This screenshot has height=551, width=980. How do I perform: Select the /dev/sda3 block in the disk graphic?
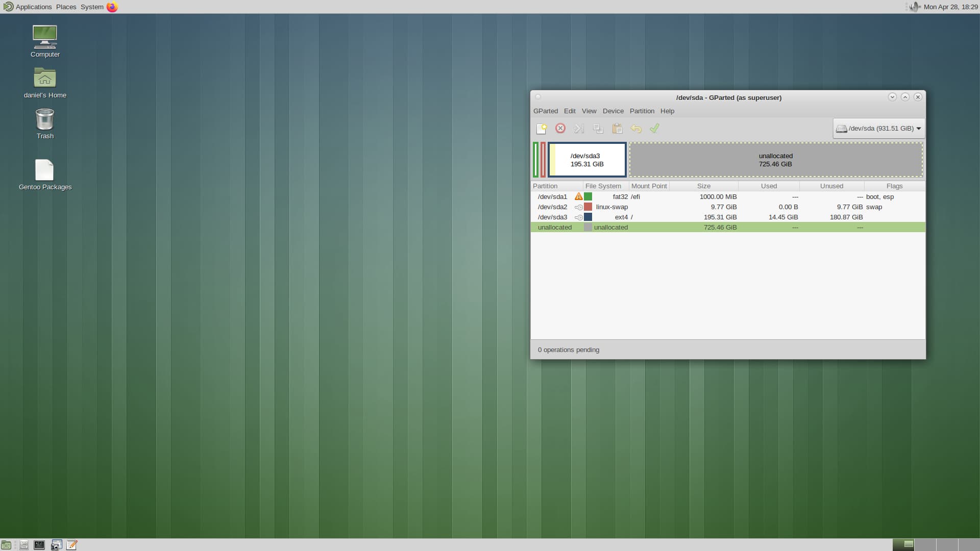587,160
